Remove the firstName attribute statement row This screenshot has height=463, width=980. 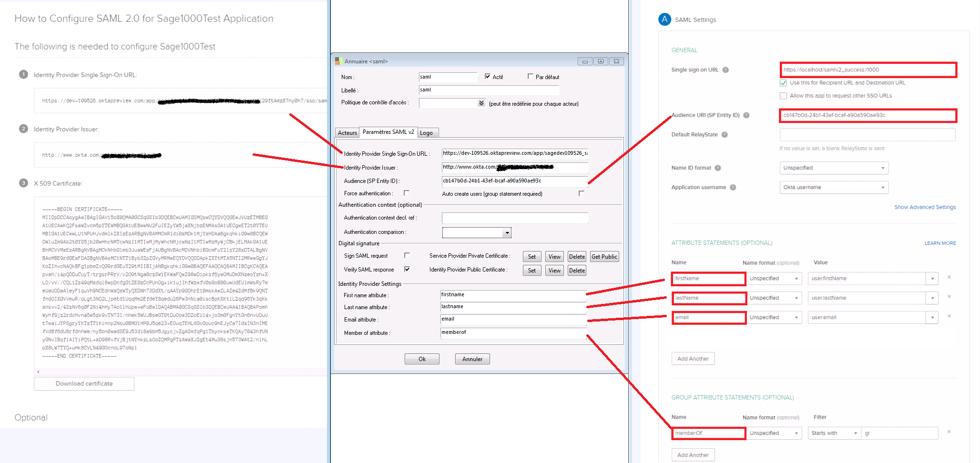click(x=949, y=277)
